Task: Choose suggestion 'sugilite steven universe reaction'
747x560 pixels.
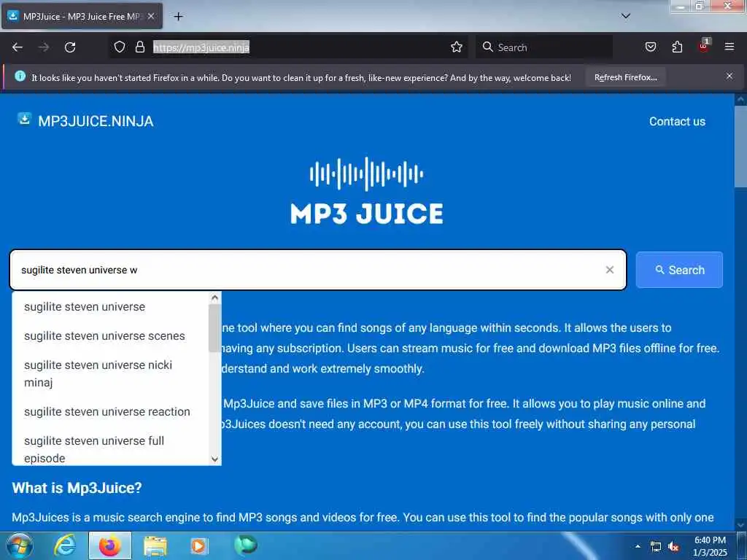Action: [x=111, y=411]
